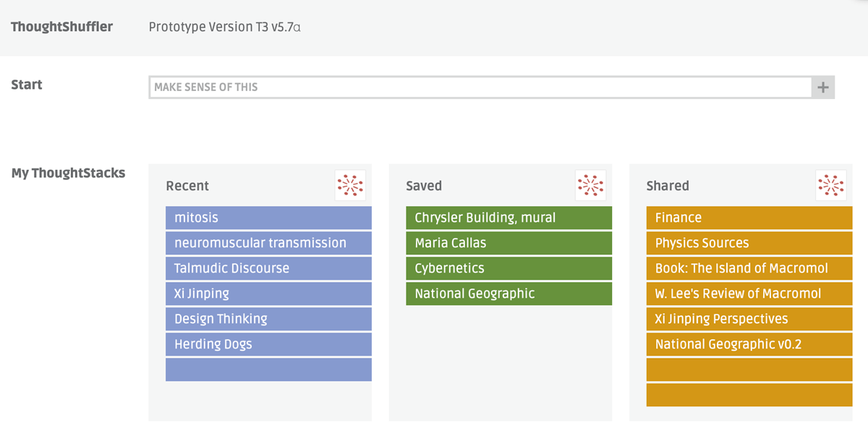Click the plus button beside the search field

822,87
